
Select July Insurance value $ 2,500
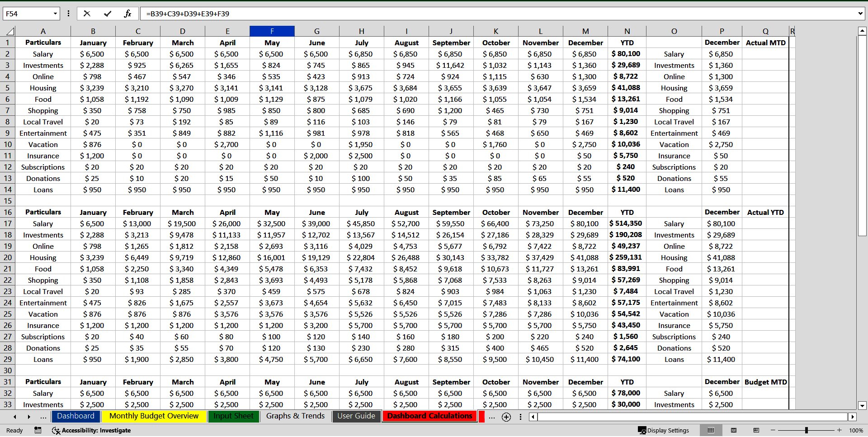pos(361,156)
